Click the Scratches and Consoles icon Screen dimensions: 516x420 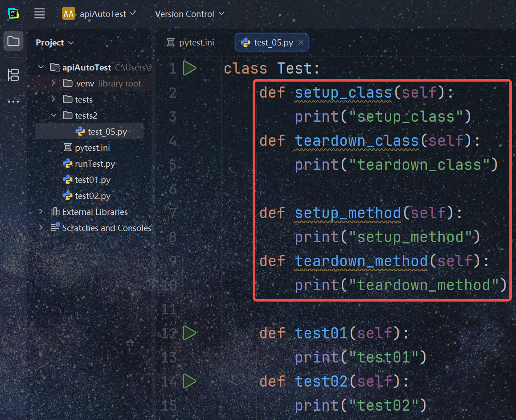[55, 227]
